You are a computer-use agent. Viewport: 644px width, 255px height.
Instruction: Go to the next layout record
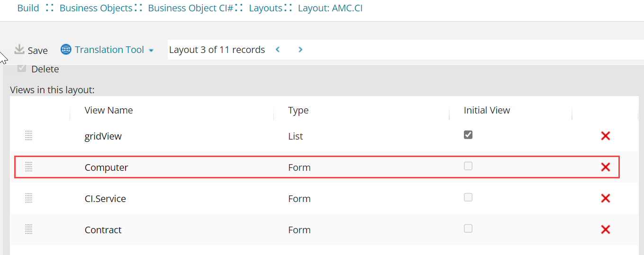300,50
